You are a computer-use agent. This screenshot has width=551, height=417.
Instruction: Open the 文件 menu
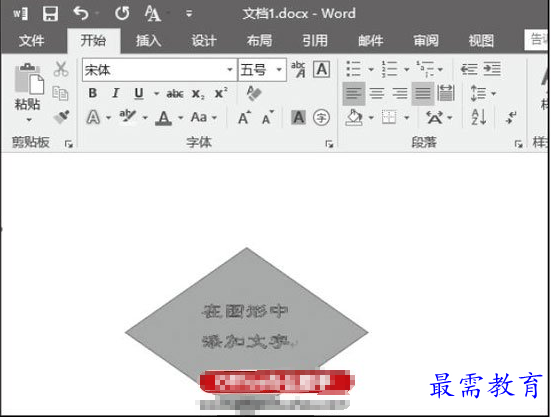pos(31,40)
